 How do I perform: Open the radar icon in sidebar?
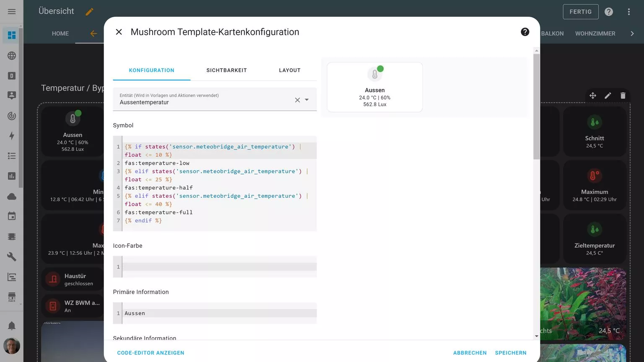tap(12, 116)
